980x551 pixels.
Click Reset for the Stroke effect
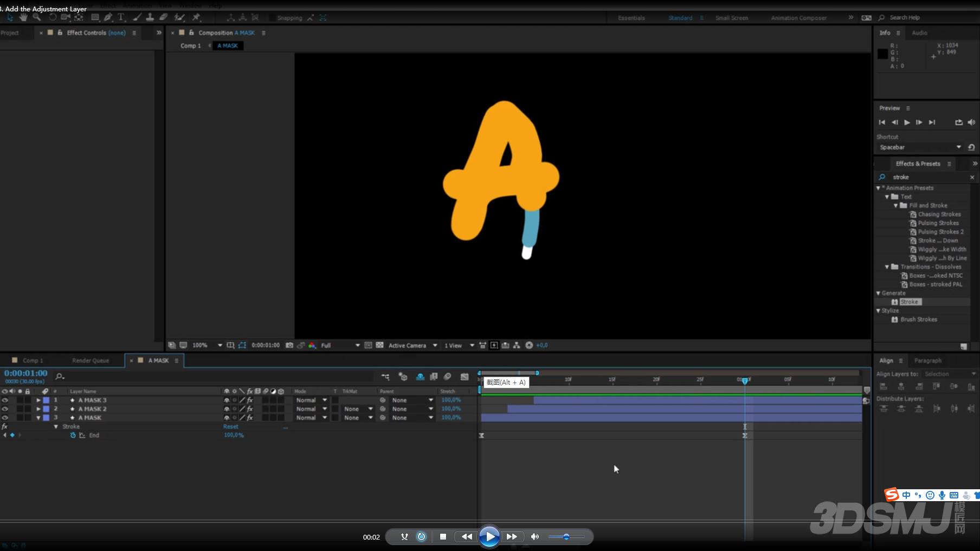pos(230,426)
